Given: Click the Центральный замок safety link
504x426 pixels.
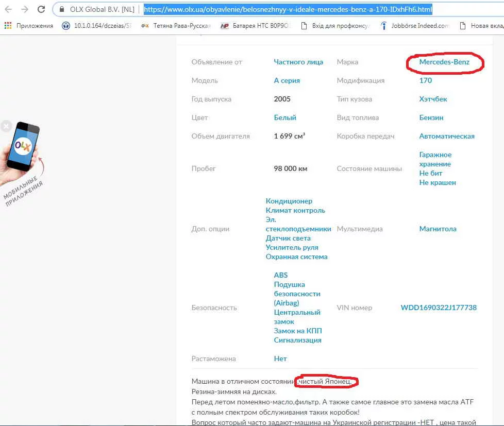Looking at the screenshot, I should point(297,317).
